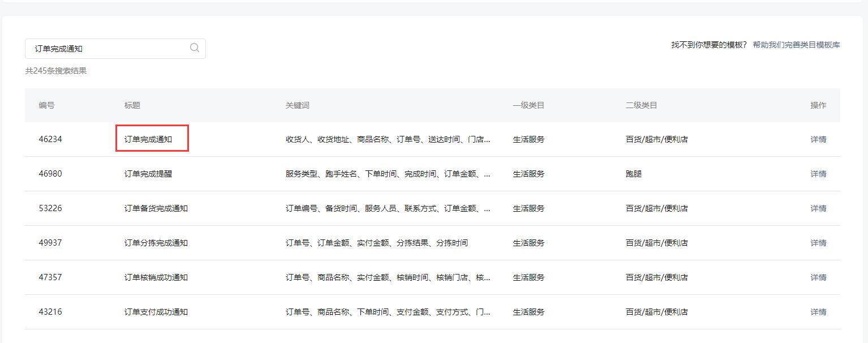Click the 二级类目 column header
Image resolution: width=868 pixels, height=343 pixels.
[x=641, y=105]
